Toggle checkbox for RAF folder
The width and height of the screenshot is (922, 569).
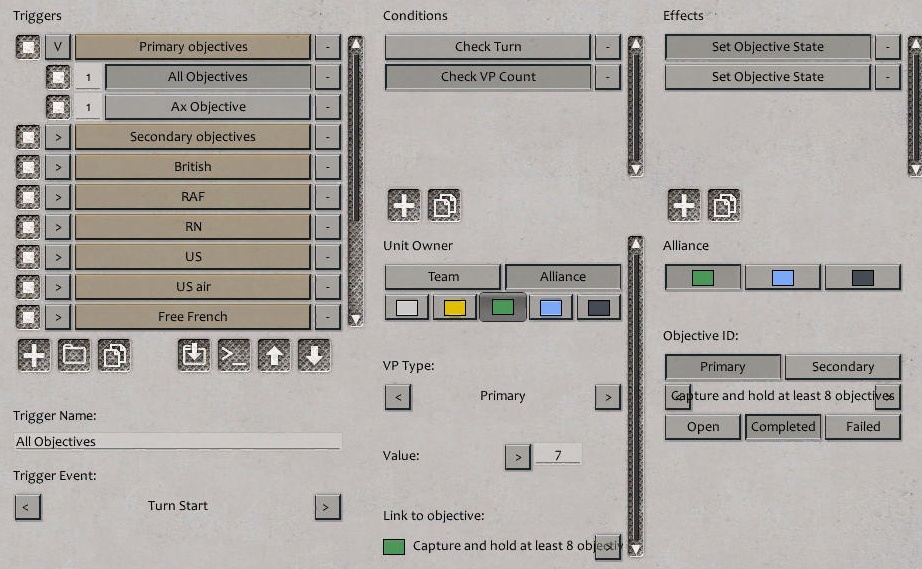pyautogui.click(x=28, y=197)
